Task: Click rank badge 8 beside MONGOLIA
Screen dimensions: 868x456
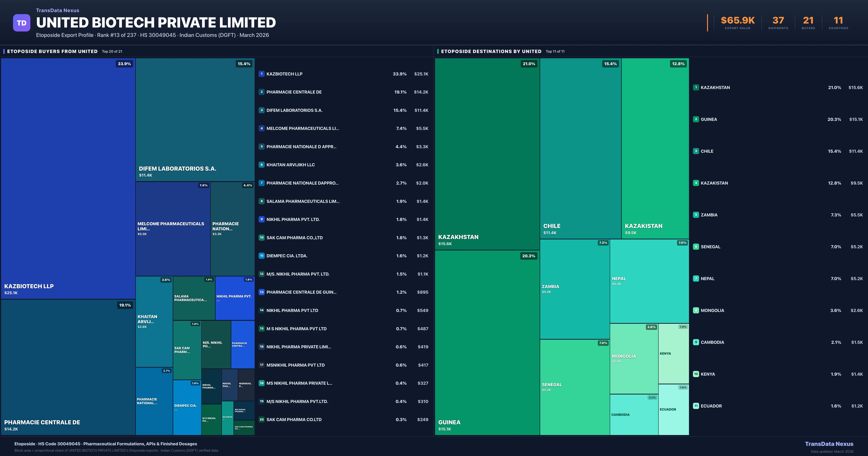Action: [x=696, y=310]
